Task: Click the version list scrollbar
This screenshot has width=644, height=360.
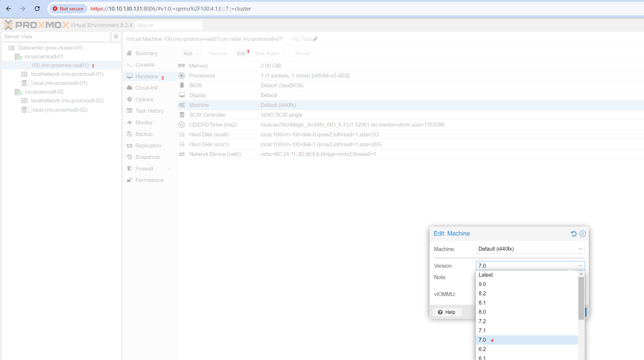Action: coord(581,298)
